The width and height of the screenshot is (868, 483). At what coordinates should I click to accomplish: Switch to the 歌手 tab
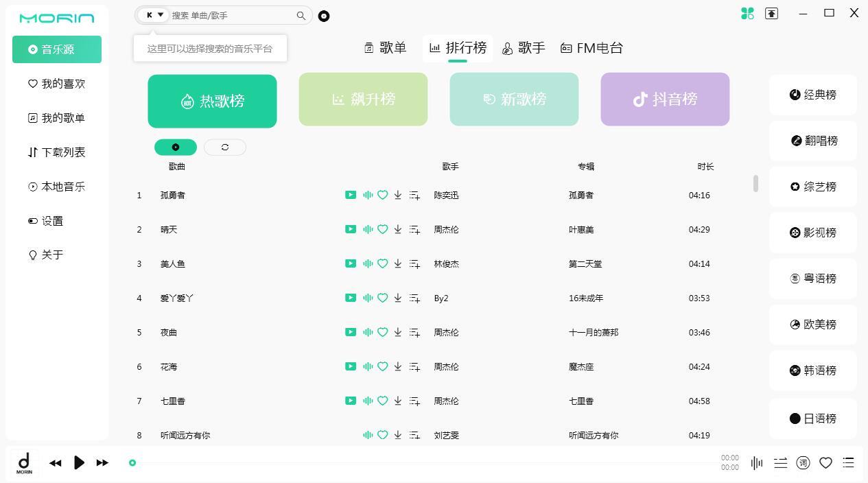tap(524, 48)
